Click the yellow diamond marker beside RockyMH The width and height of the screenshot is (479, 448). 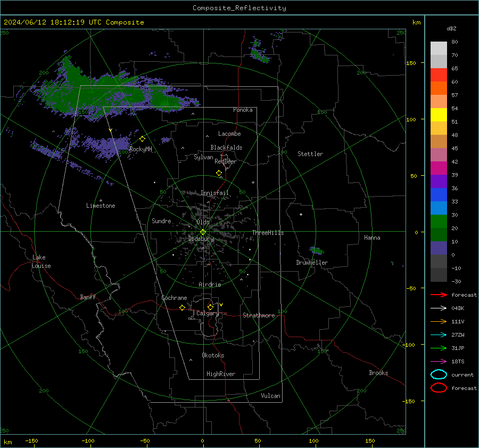pyautogui.click(x=142, y=139)
